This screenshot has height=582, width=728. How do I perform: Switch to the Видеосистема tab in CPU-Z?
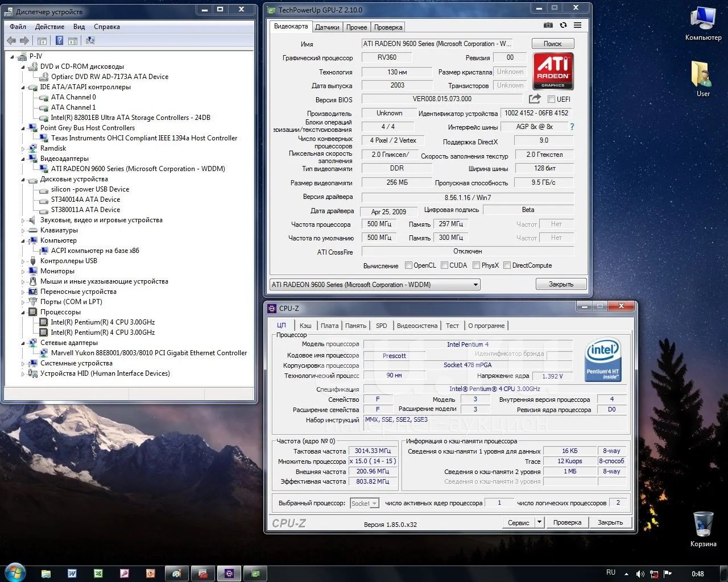[417, 326]
